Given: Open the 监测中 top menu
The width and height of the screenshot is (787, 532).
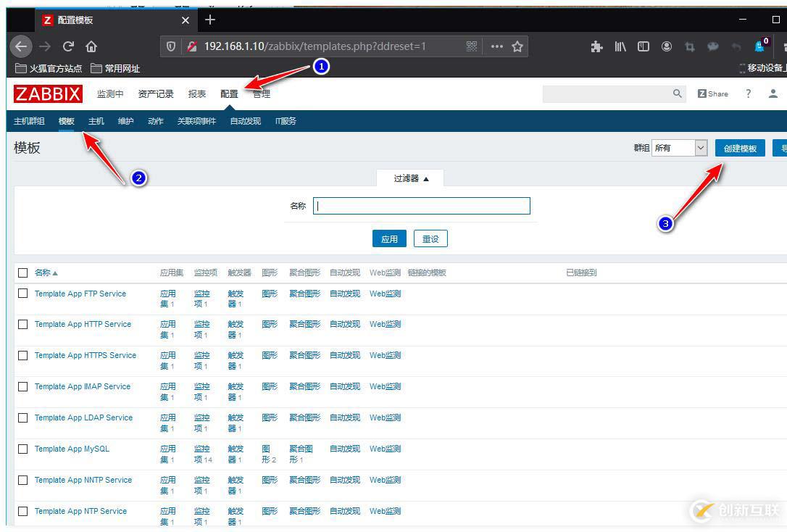Looking at the screenshot, I should (x=110, y=93).
